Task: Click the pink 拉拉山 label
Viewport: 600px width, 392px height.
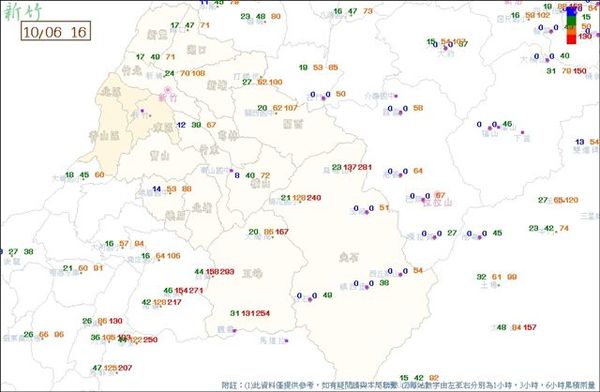Action: [x=437, y=203]
